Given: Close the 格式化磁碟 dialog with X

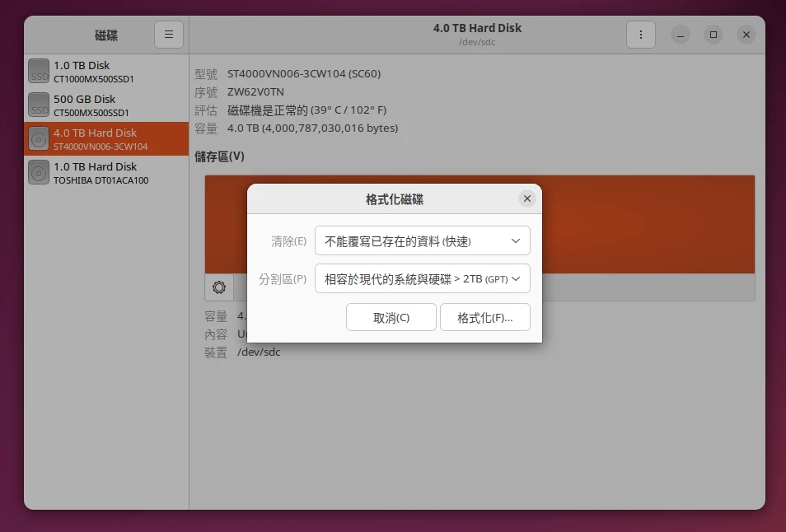Looking at the screenshot, I should click(x=527, y=198).
